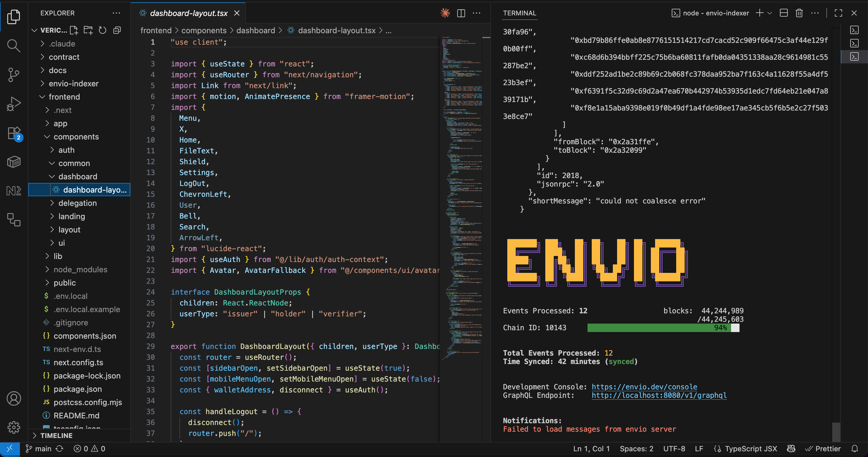
Task: Open the Source Control view
Action: (14, 75)
